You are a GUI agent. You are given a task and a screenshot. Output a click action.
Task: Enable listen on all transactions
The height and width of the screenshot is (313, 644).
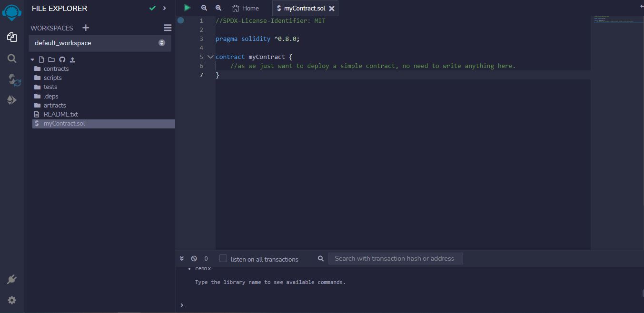tap(223, 258)
